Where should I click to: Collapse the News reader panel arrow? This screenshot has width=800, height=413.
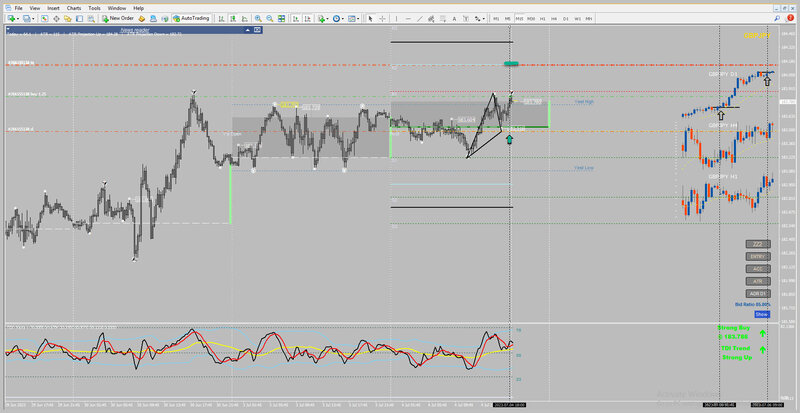(249, 30)
